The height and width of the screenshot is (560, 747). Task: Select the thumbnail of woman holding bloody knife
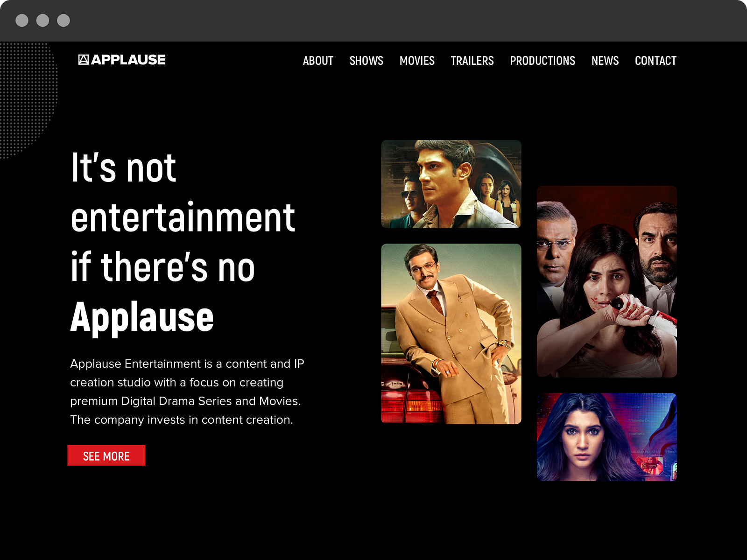(607, 281)
